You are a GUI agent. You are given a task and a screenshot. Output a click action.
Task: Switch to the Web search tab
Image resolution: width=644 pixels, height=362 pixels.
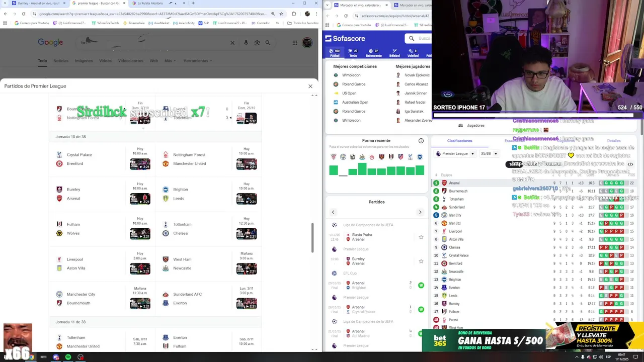(x=154, y=61)
